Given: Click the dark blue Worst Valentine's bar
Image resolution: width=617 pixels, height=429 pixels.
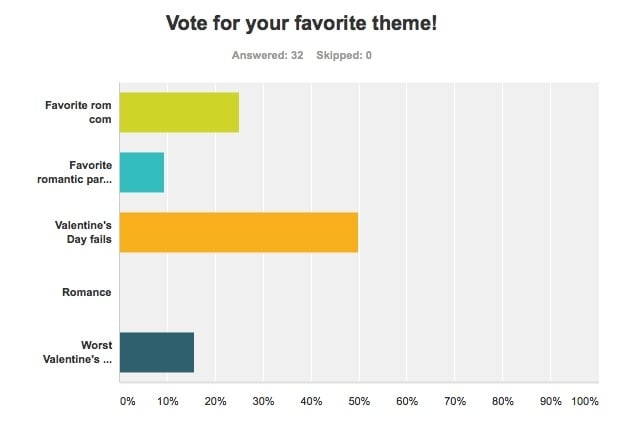Looking at the screenshot, I should (157, 352).
